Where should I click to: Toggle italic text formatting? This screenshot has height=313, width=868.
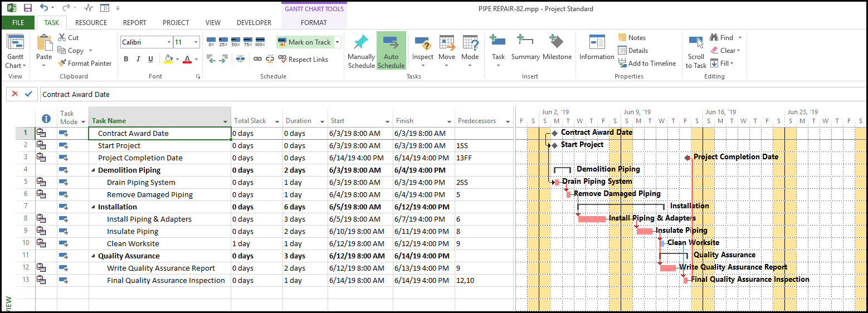[x=138, y=59]
